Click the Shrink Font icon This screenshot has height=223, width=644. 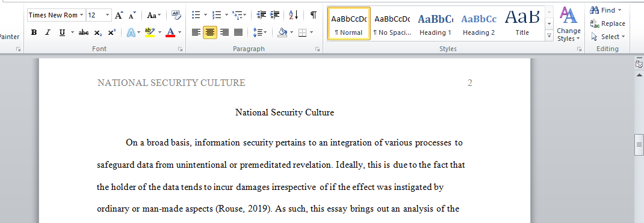[132, 16]
